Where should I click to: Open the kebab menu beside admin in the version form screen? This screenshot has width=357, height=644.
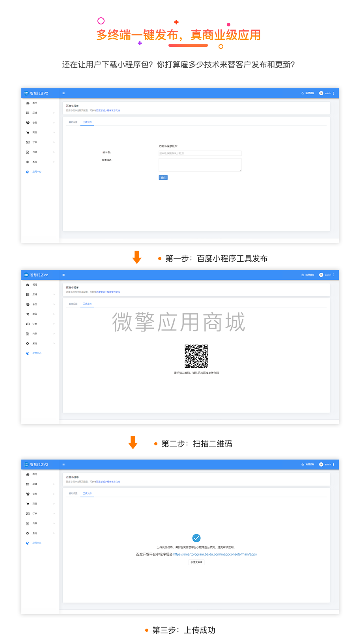pyautogui.click(x=333, y=93)
